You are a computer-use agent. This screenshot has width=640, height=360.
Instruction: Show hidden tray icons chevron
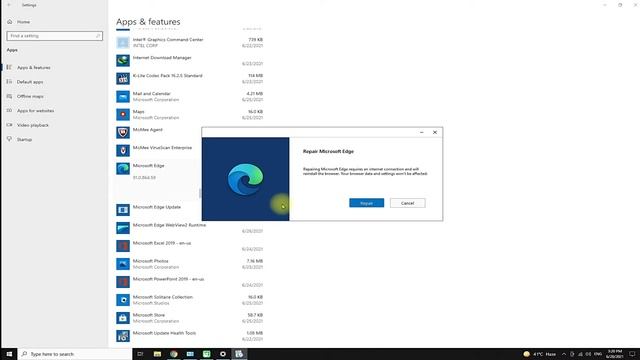pyautogui.click(x=564, y=354)
